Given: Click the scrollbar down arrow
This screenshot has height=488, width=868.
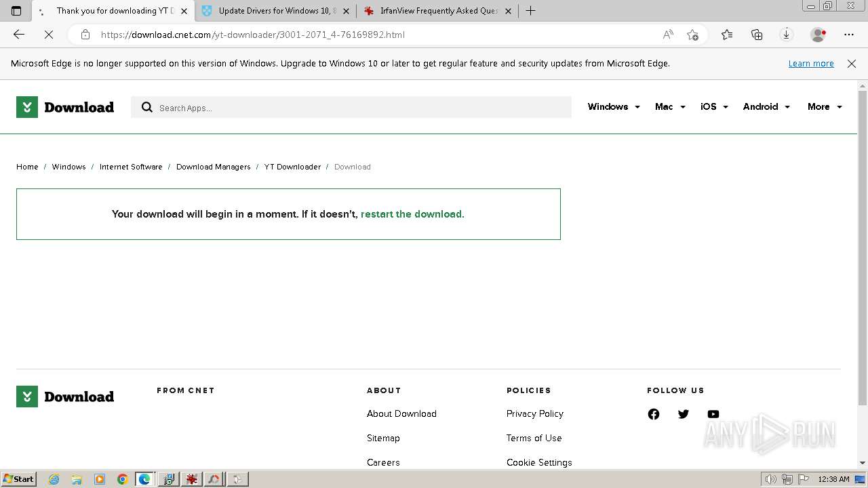Looking at the screenshot, I should 863,463.
